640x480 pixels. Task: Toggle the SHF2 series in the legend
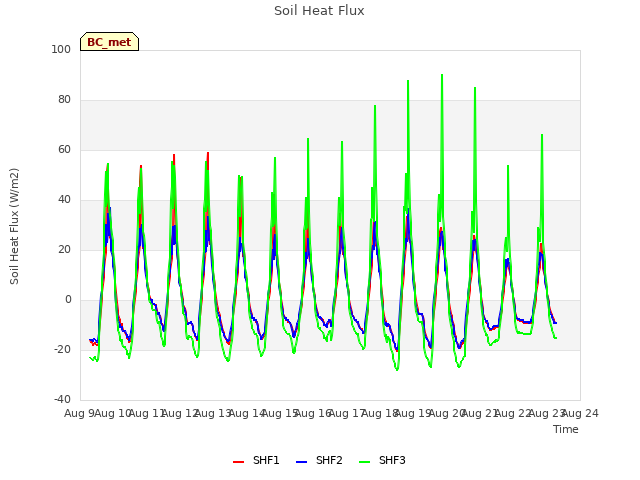click(x=319, y=460)
